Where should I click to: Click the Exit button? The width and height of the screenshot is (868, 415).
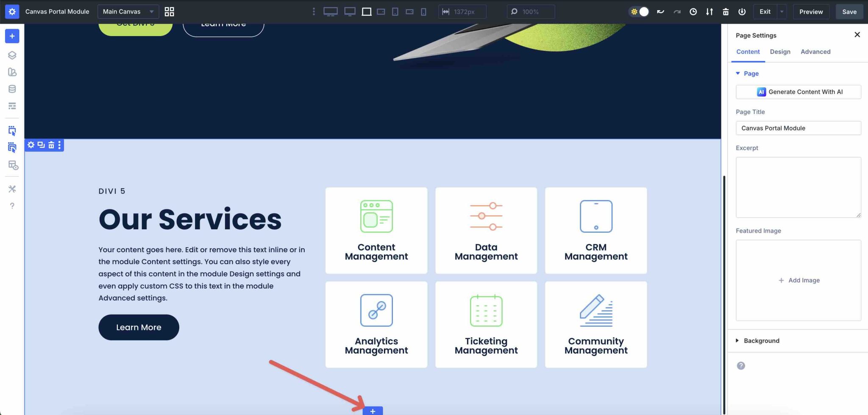[x=765, y=11]
